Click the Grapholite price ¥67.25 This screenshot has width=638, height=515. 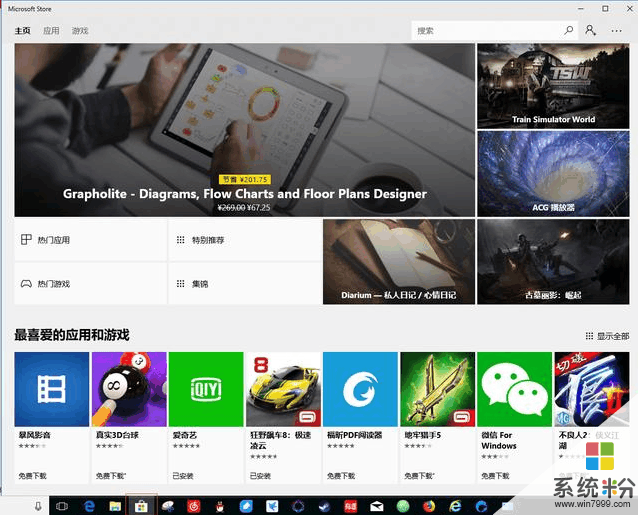point(258,207)
